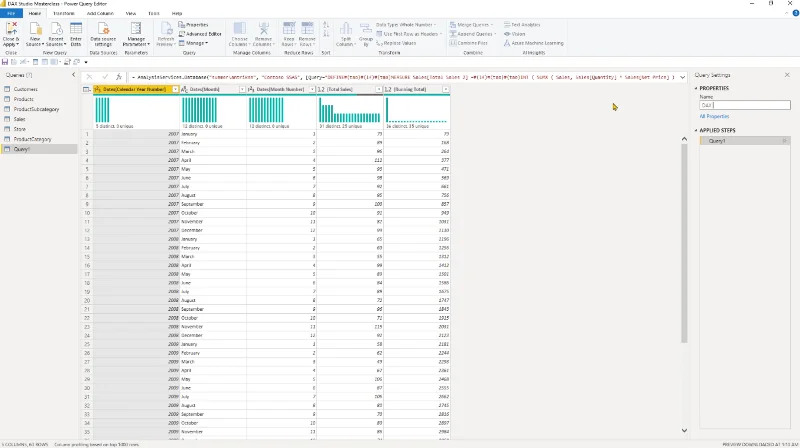This screenshot has width=800, height=448.
Task: Click the Remove Columns icon
Action: coord(263,29)
